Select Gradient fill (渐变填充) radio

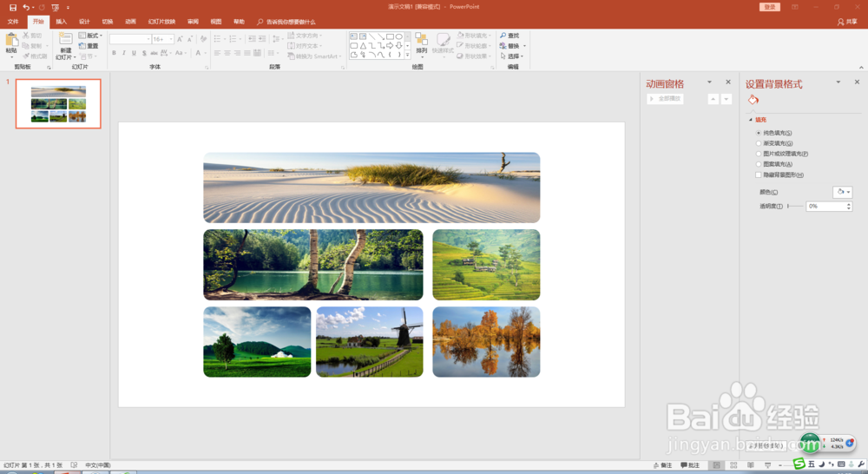tap(759, 143)
